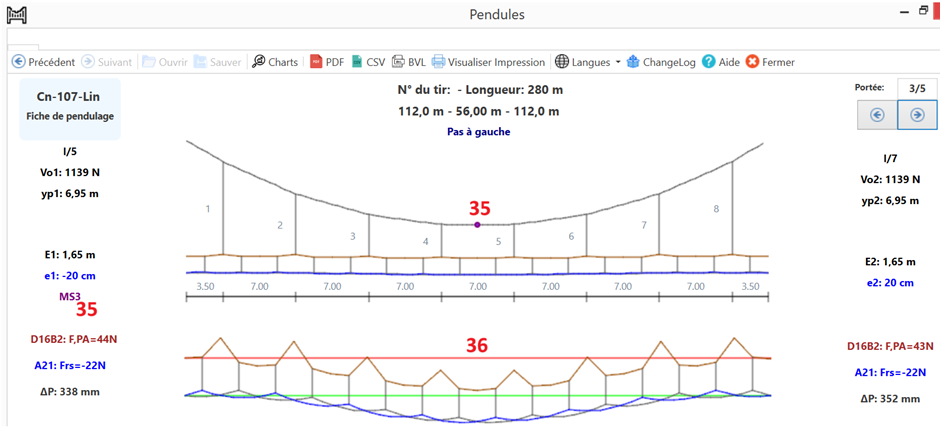This screenshot has height=435, width=940.
Task: Click the red Fermer button
Action: click(x=770, y=62)
